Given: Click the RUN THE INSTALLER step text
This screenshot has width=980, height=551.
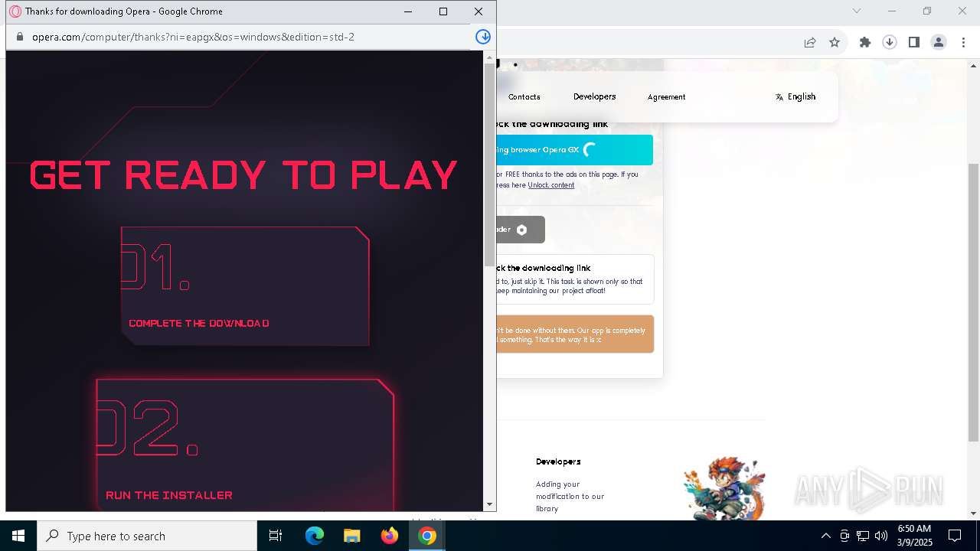Looking at the screenshot, I should coord(169,495).
